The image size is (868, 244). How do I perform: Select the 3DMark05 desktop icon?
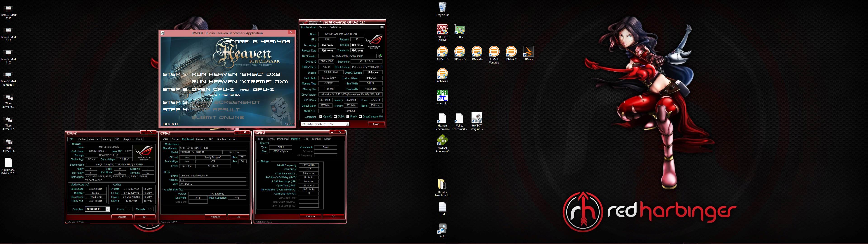point(459,53)
